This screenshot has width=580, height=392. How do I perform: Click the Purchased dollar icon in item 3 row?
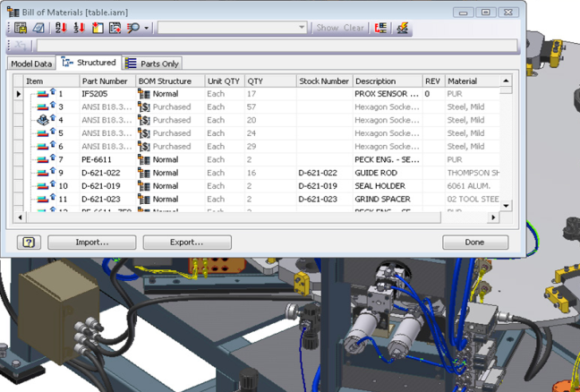pos(144,107)
